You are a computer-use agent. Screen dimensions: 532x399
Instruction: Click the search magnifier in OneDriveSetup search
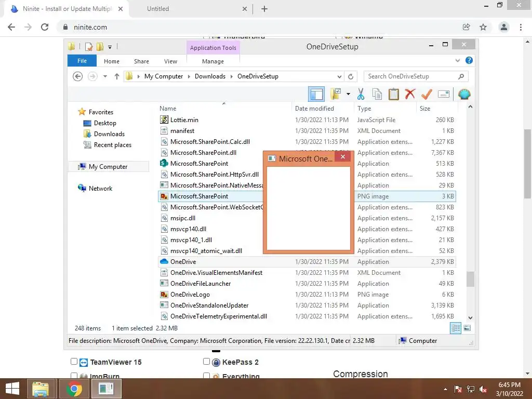click(461, 76)
